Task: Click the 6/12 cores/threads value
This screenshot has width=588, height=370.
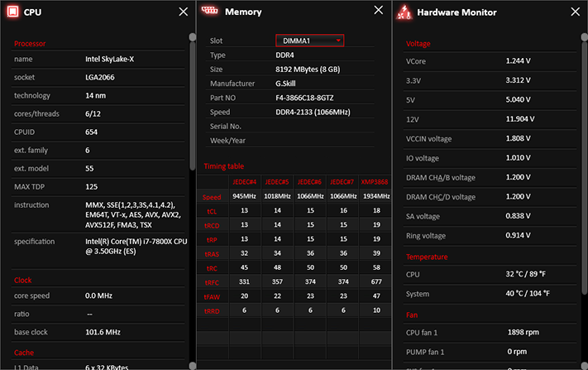Action: coord(93,113)
